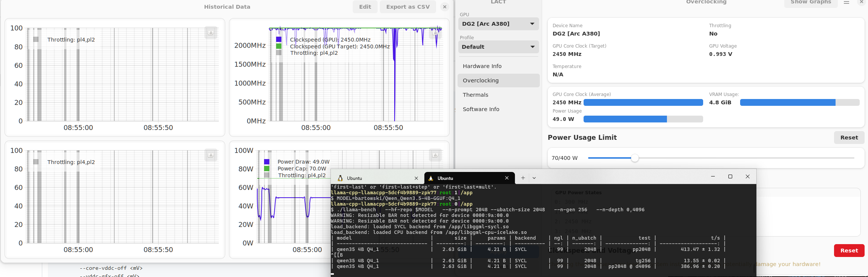
Task: Click the red Reset button
Action: click(849, 251)
